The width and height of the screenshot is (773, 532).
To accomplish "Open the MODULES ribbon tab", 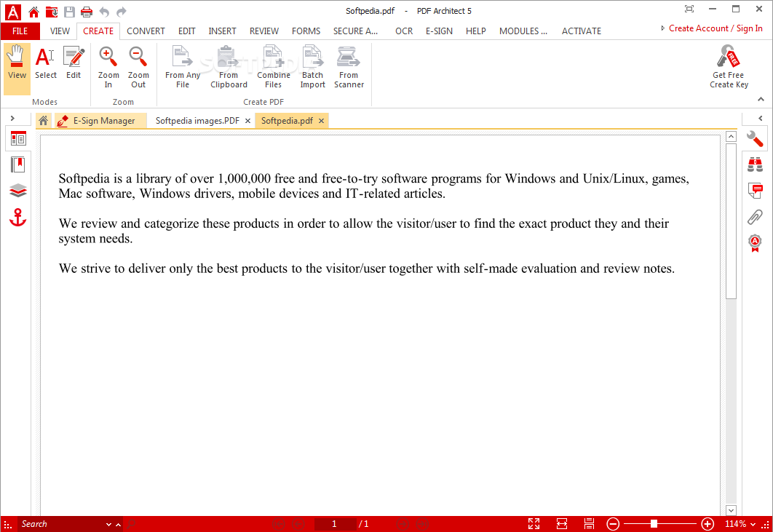I will point(523,31).
